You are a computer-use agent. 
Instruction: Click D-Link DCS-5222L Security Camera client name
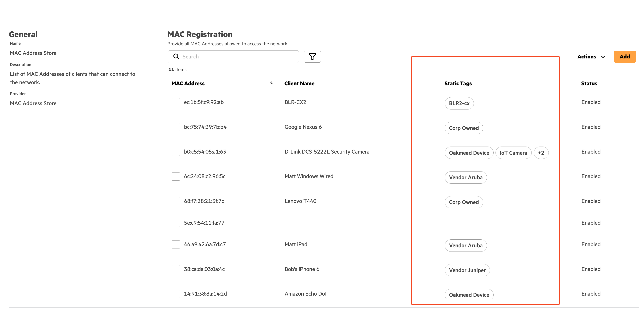(327, 151)
